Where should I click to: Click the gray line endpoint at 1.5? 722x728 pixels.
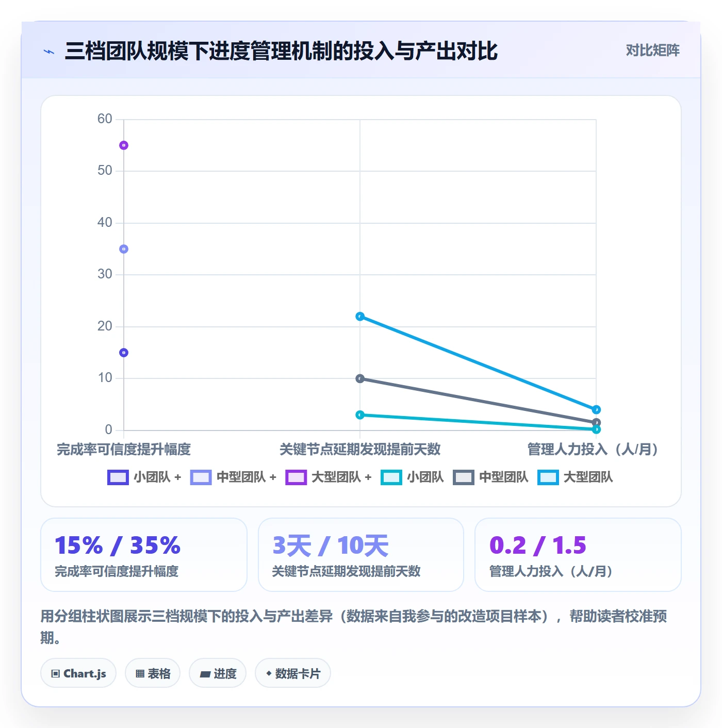click(x=596, y=423)
